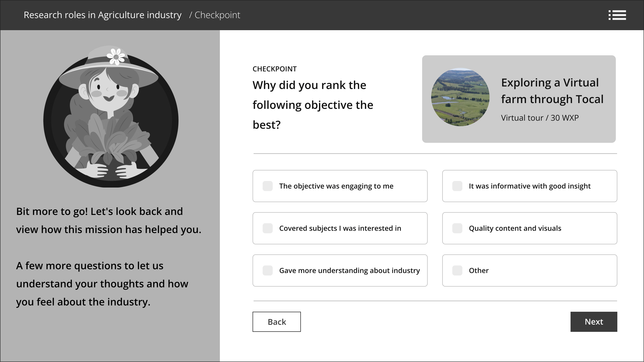Click the 'Virtual tour / 30 WXP' label

pos(540,118)
